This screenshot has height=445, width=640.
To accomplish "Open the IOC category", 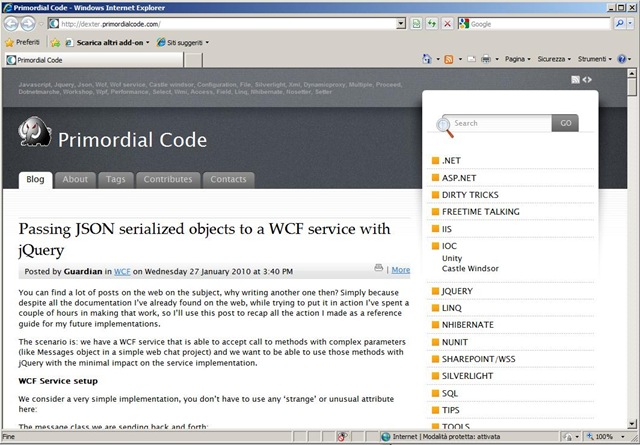I will (x=449, y=246).
